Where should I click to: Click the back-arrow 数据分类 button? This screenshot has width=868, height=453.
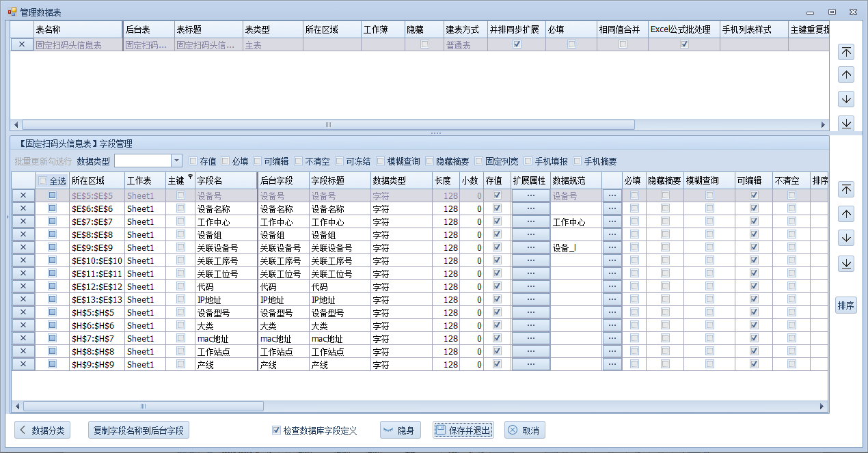coord(42,430)
